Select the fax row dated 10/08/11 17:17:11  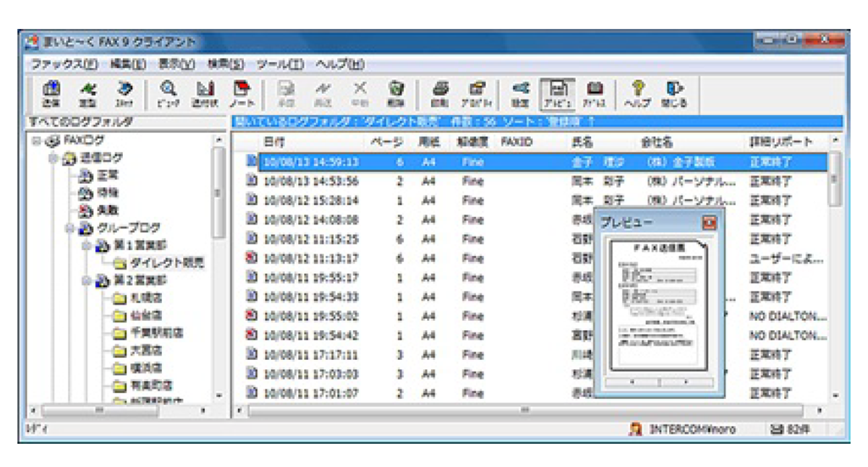(x=535, y=355)
